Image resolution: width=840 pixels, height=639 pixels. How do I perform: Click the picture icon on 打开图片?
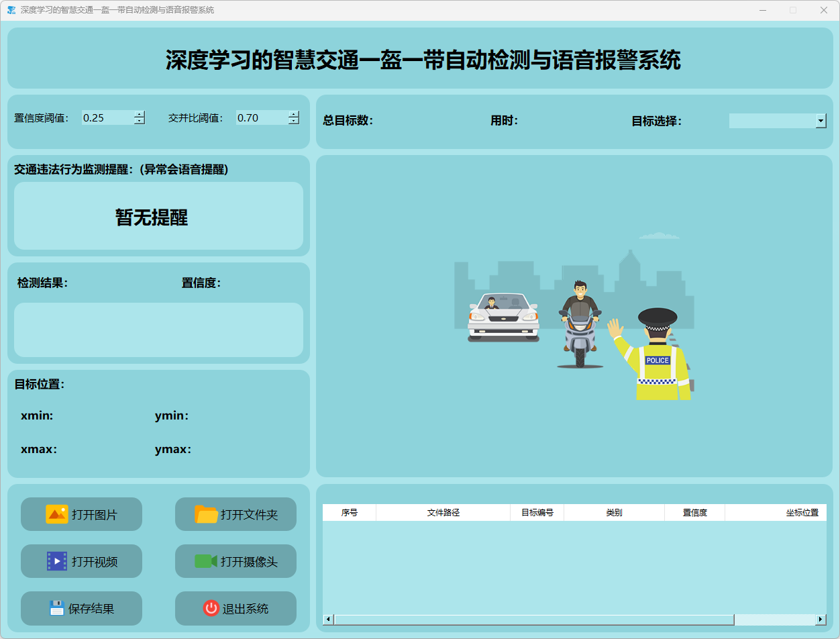point(57,514)
